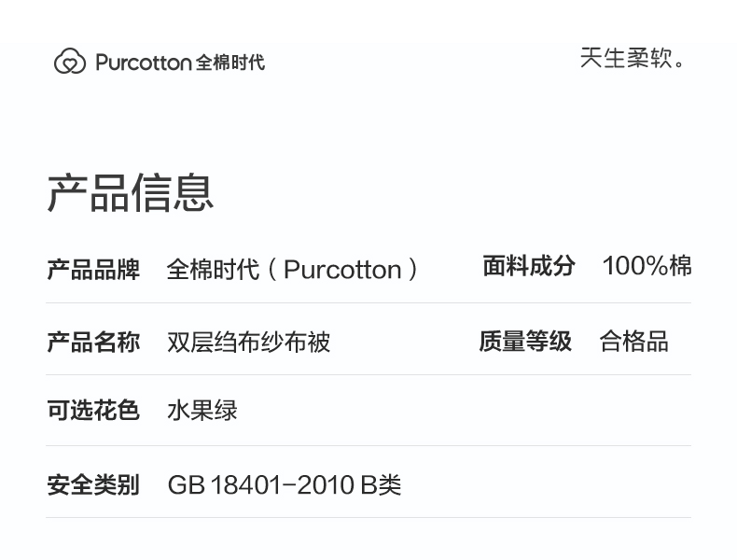The height and width of the screenshot is (560, 737).
Task: Click the 安全类别 field label
Action: (93, 484)
